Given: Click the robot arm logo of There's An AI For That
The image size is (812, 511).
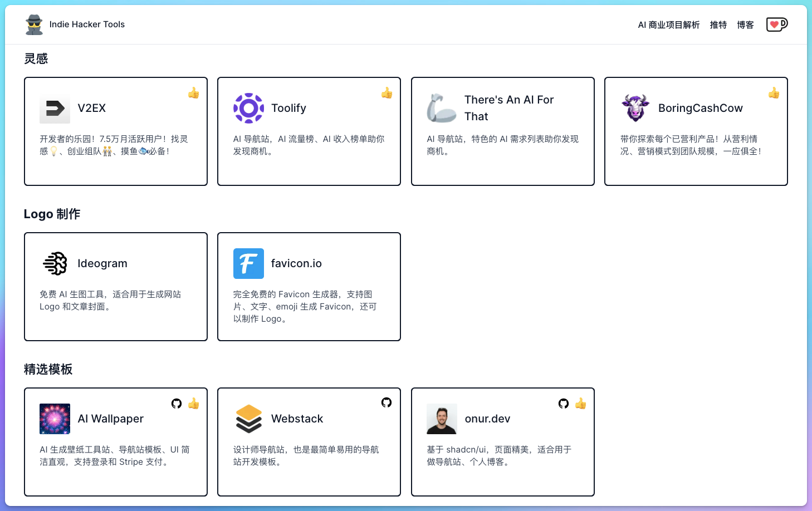Looking at the screenshot, I should click(442, 108).
